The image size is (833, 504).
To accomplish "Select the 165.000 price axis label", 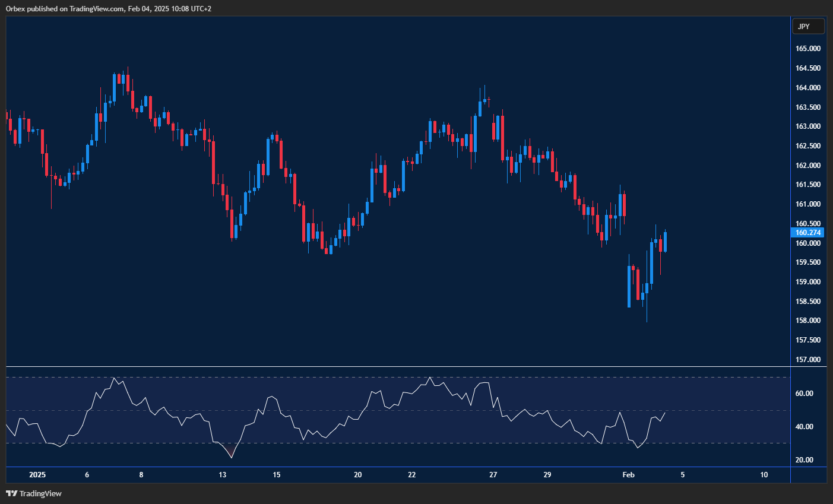I will point(808,49).
